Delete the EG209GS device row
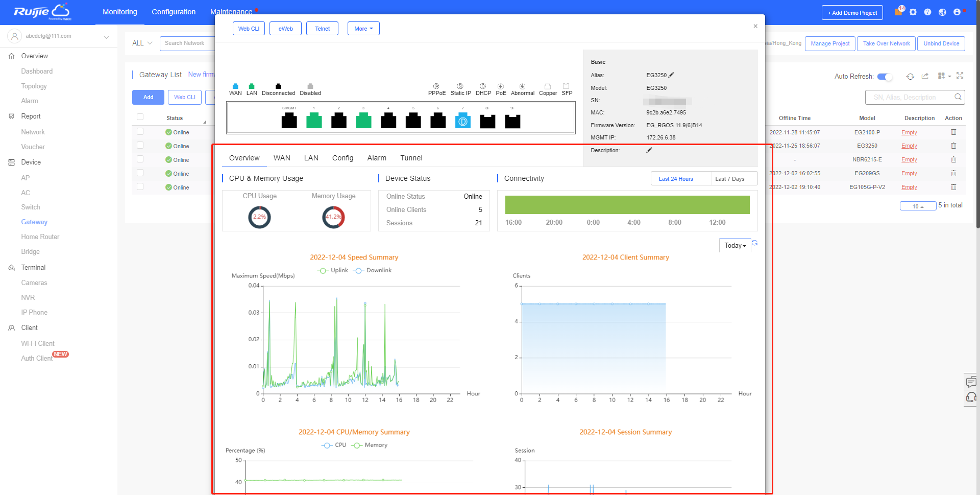Viewport: 980px width, 495px height. [953, 173]
